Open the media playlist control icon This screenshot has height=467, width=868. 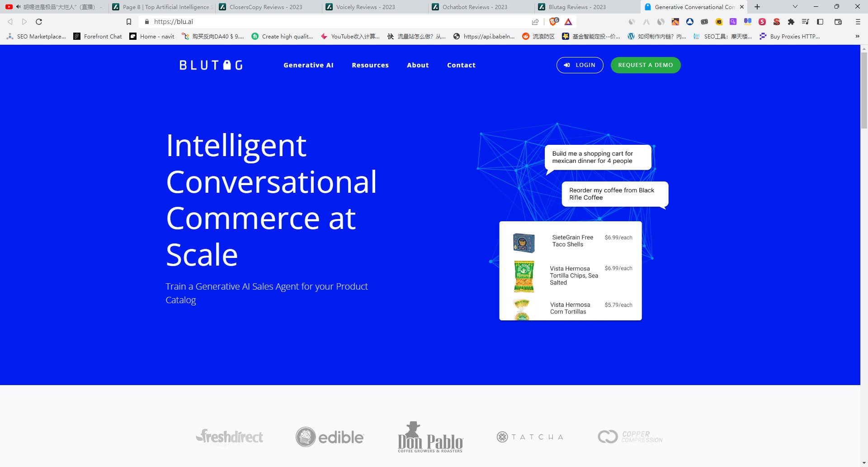coord(805,22)
